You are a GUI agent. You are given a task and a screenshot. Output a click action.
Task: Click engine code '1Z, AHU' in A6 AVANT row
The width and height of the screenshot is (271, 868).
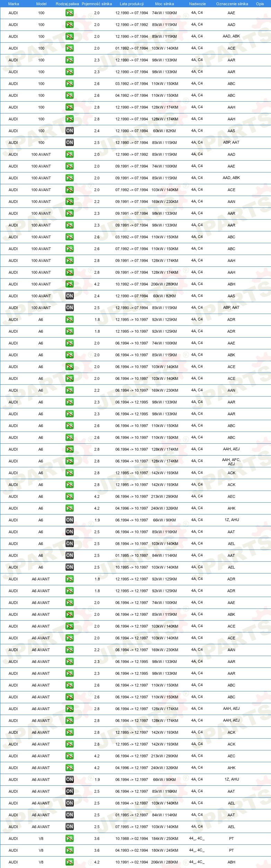point(231,779)
